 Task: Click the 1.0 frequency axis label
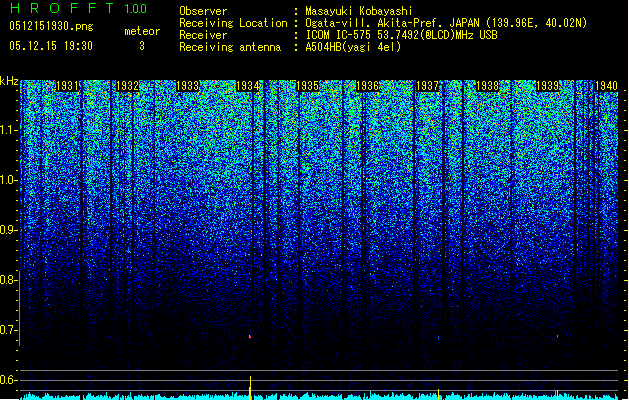[x=9, y=180]
